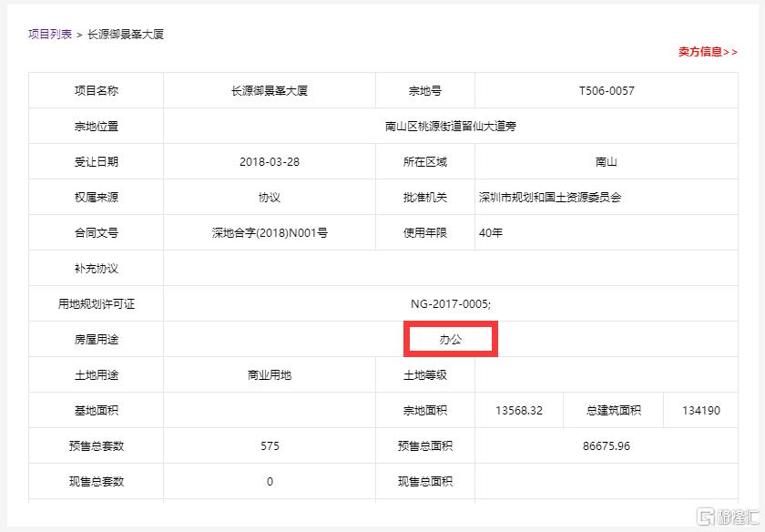The image size is (765, 532).
Task: Select contract number 深地合字(2018)N001号
Action: [x=270, y=233]
